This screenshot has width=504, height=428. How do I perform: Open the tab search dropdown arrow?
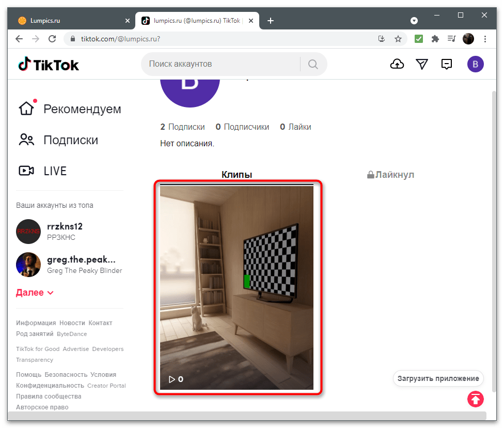pos(414,21)
